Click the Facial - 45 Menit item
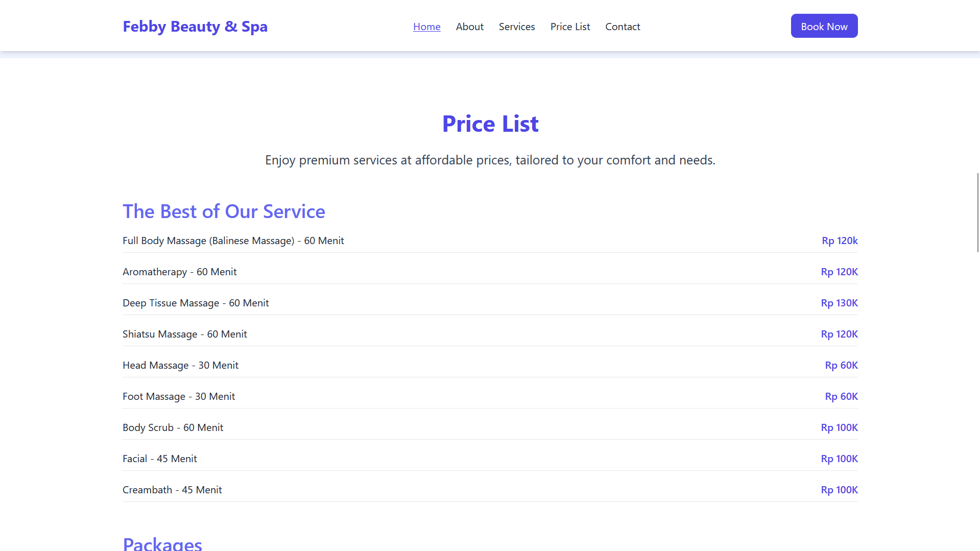The image size is (980, 551). coord(159,459)
